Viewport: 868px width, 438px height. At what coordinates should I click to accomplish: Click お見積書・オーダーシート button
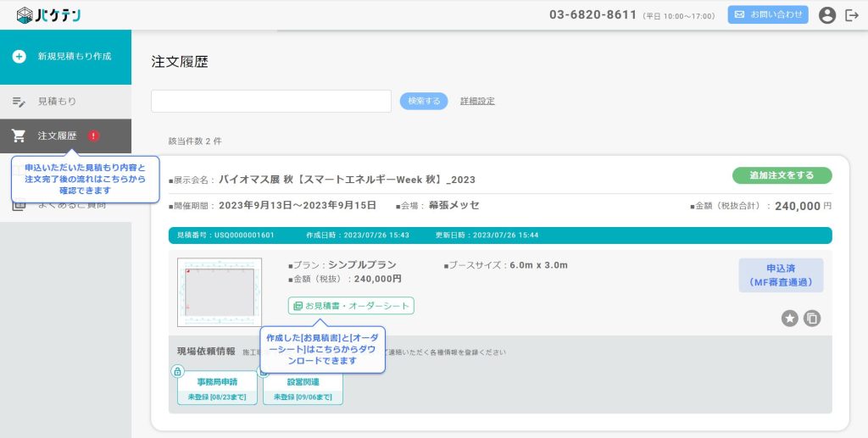coord(351,306)
